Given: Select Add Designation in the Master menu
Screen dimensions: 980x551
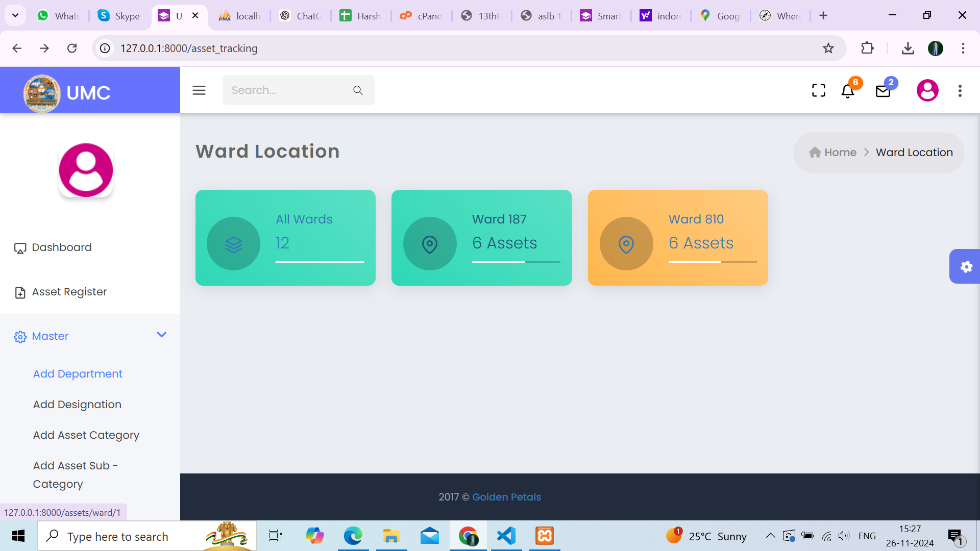Looking at the screenshot, I should tap(77, 405).
